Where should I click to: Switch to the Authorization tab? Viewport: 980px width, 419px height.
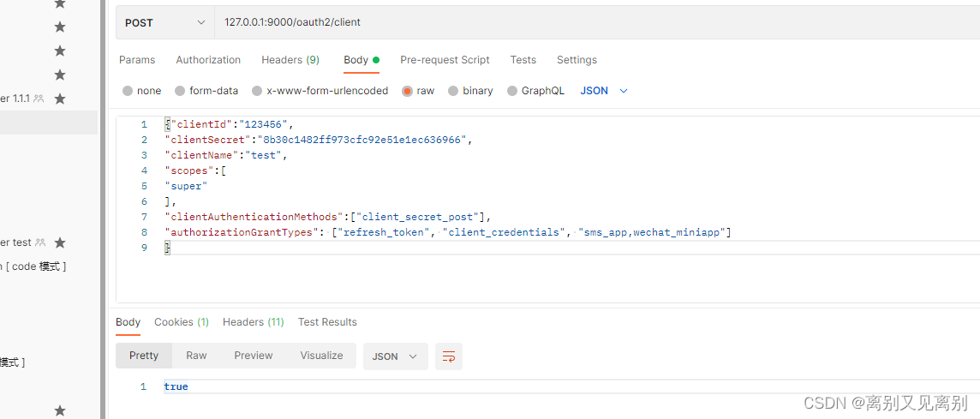(x=208, y=60)
